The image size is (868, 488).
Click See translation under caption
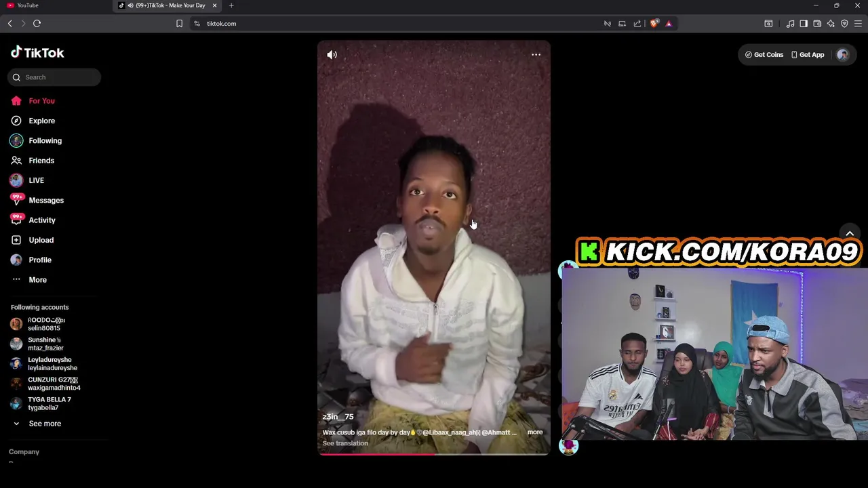[345, 443]
